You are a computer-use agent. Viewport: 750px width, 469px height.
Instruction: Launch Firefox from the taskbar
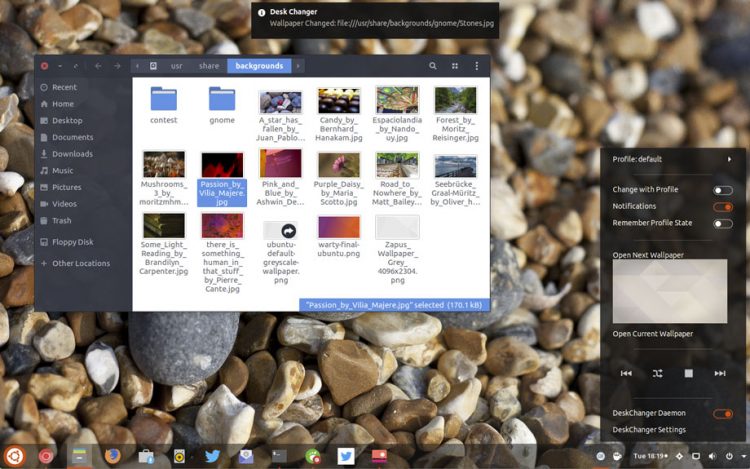pos(112,456)
